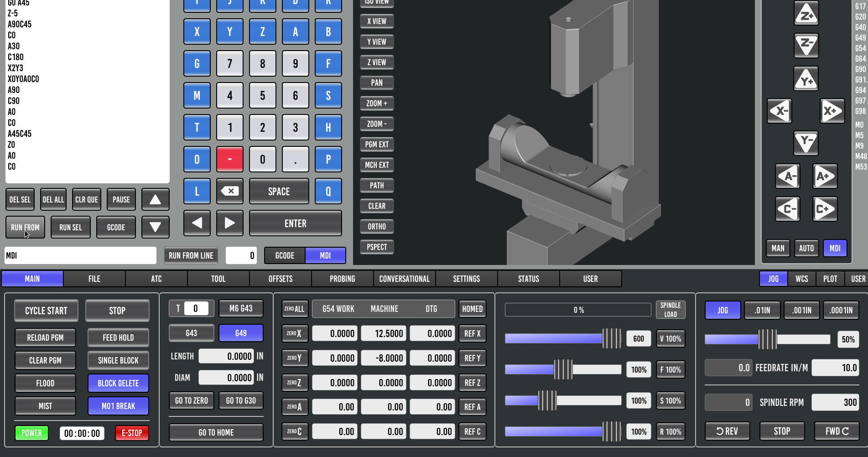Open the OFFSETS tab
This screenshot has width=868, height=457.
[281, 279]
